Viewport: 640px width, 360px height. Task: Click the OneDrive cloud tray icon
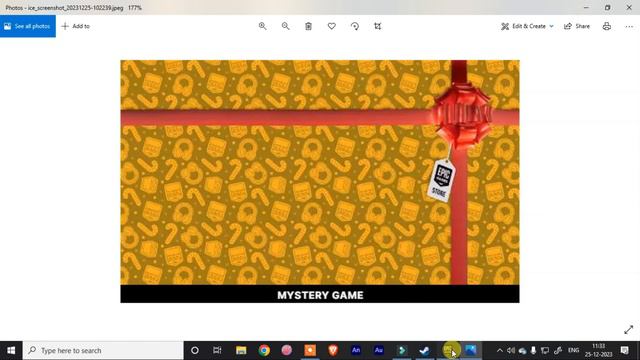point(522,350)
